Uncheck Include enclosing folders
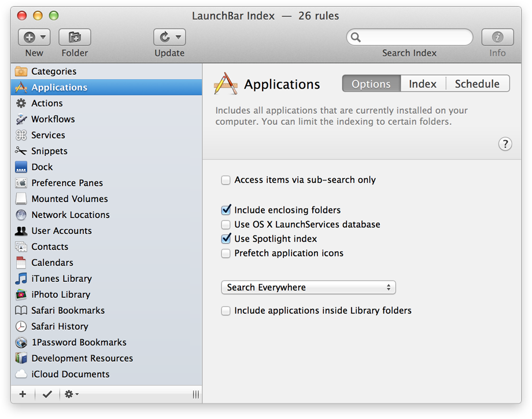This screenshot has height=419, width=532. click(226, 210)
